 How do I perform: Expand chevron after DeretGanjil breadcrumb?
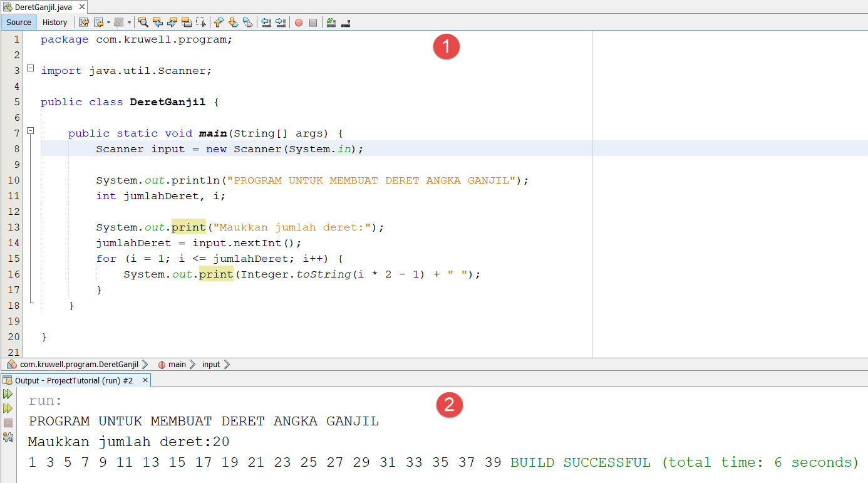145,364
